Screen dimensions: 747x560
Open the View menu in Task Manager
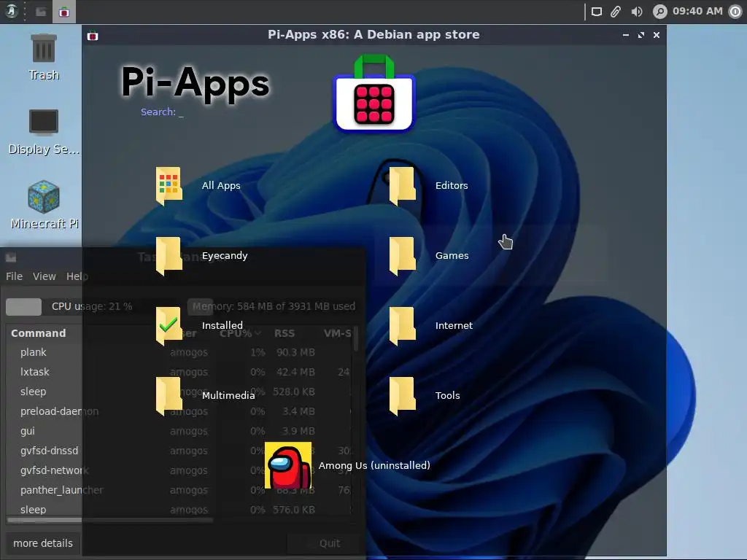tap(44, 276)
